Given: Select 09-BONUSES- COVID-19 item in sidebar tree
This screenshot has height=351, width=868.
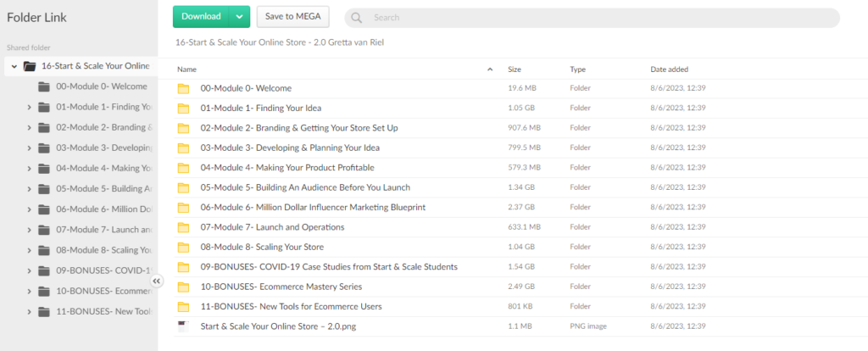Looking at the screenshot, I should tap(104, 270).
